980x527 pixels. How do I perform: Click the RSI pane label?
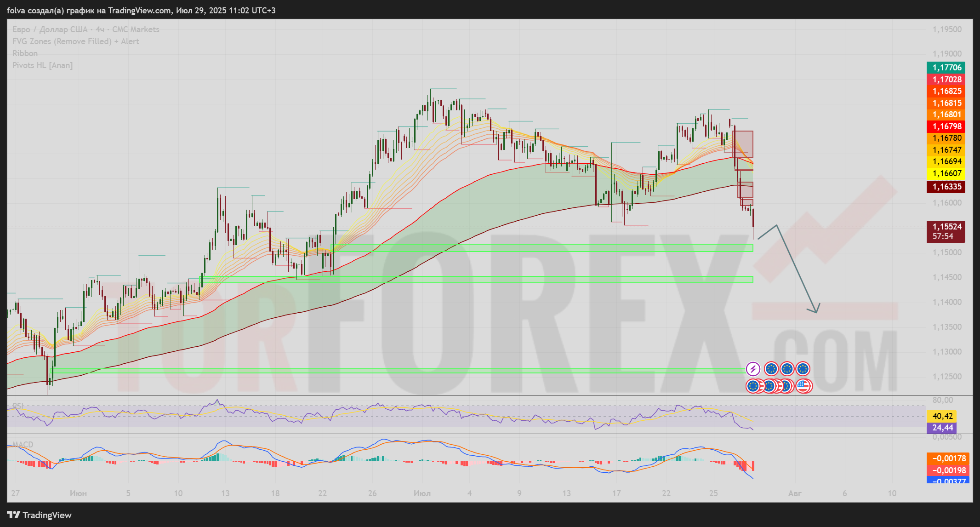tap(18, 406)
